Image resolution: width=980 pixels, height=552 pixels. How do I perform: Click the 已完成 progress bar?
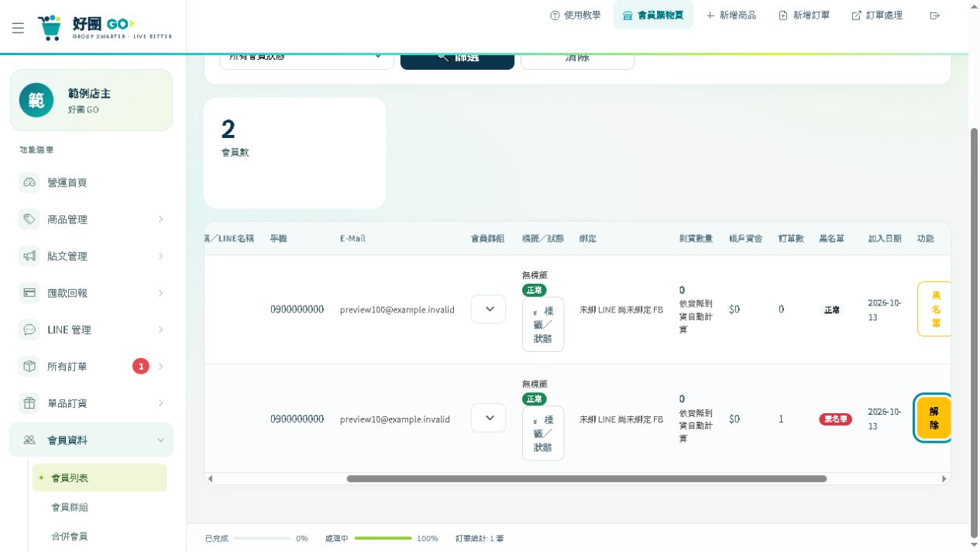pyautogui.click(x=262, y=538)
